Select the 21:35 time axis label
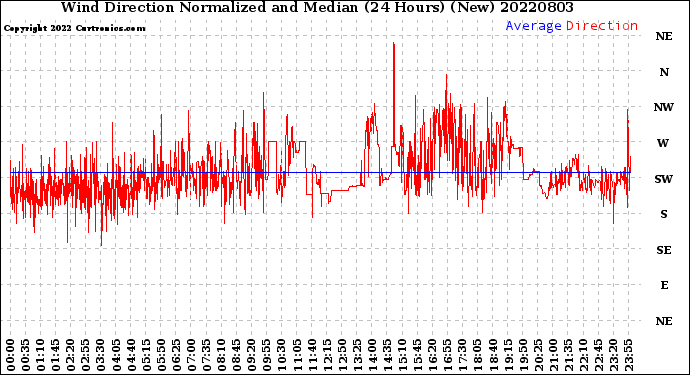Viewport: 690px width, 375px height. pos(568,355)
